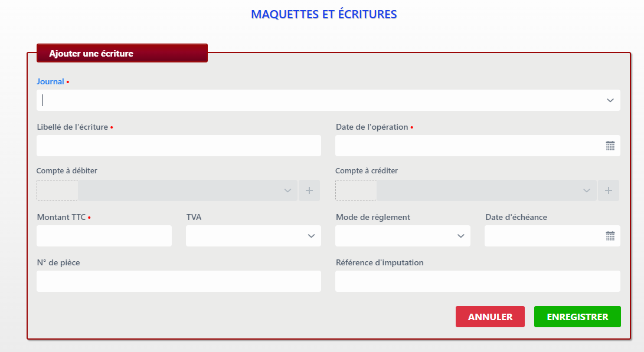Click the Date d'échéance text field

[543, 236]
